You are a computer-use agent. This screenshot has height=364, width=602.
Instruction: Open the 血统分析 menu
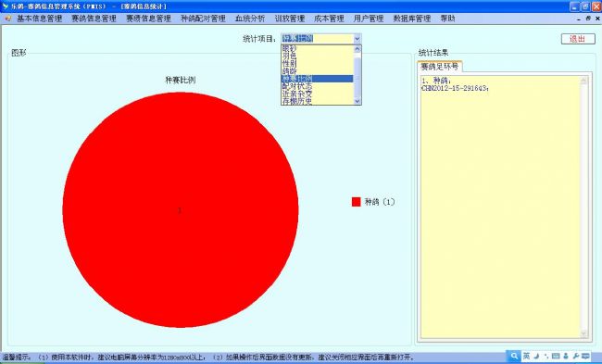pos(250,19)
